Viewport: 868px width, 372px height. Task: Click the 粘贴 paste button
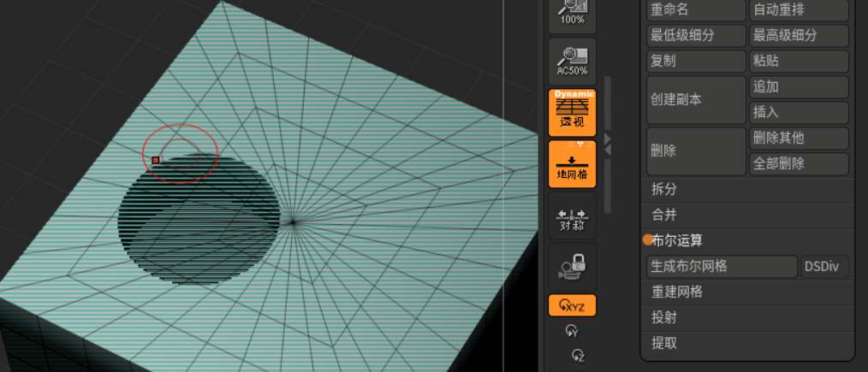799,62
